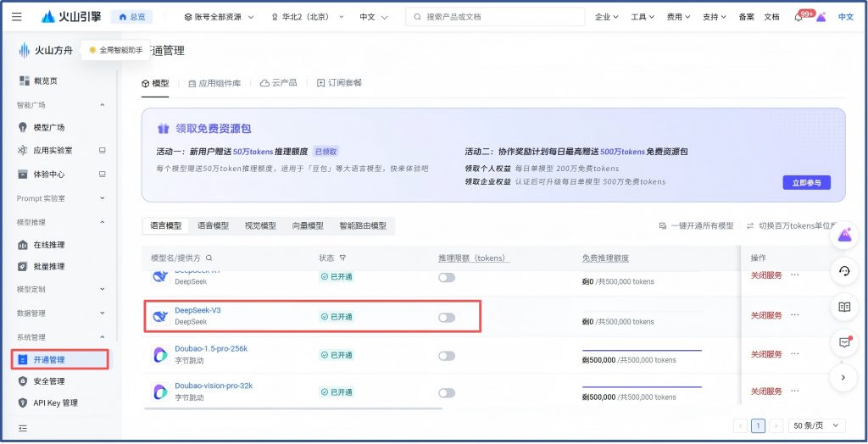Open the DeepSeek-V3 model link
868x444 pixels.
[x=198, y=310]
